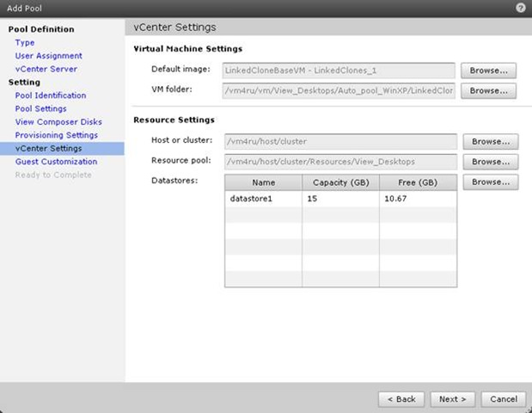Viewport: 532px width, 413px height.
Task: Sort datastores by Name column
Action: pos(264,182)
